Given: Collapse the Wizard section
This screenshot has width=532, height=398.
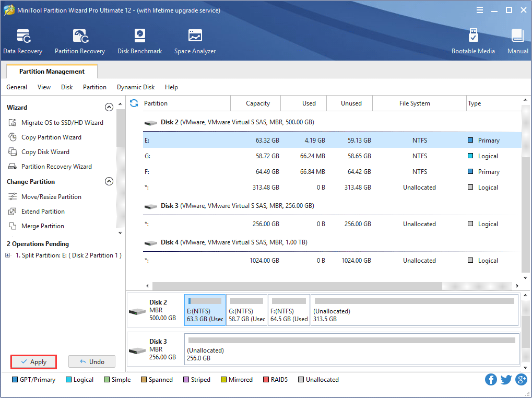Looking at the screenshot, I should [x=109, y=107].
